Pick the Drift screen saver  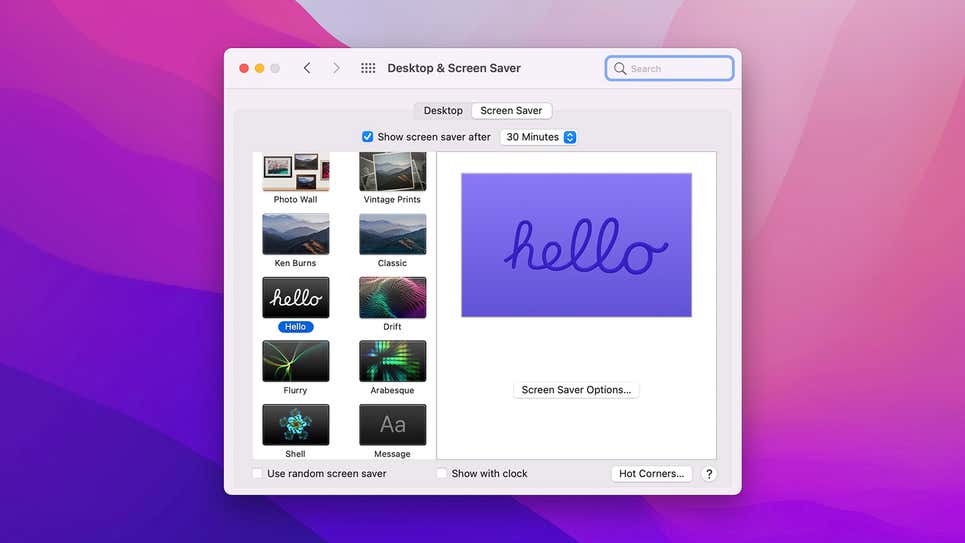click(393, 297)
